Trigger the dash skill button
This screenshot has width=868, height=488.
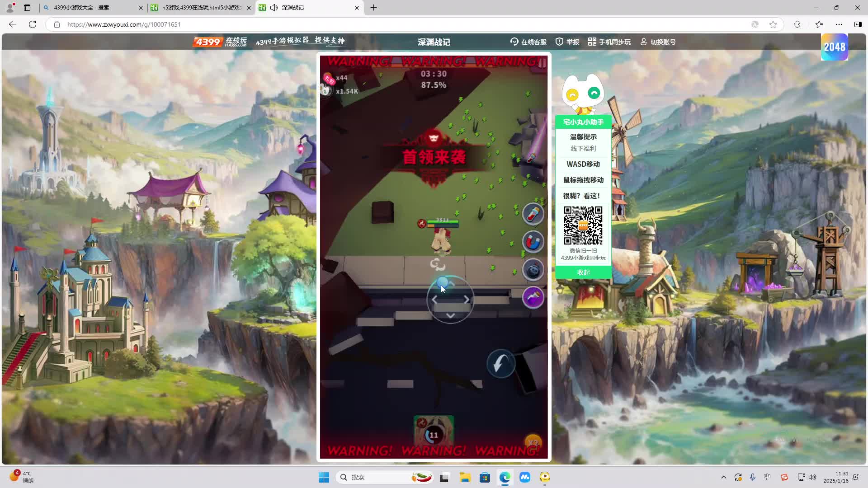501,364
